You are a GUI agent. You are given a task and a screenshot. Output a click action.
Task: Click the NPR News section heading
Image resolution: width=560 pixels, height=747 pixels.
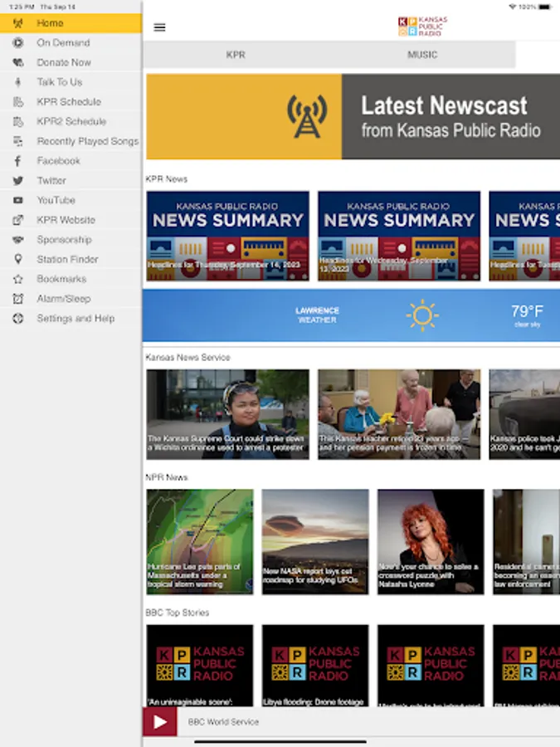point(166,477)
